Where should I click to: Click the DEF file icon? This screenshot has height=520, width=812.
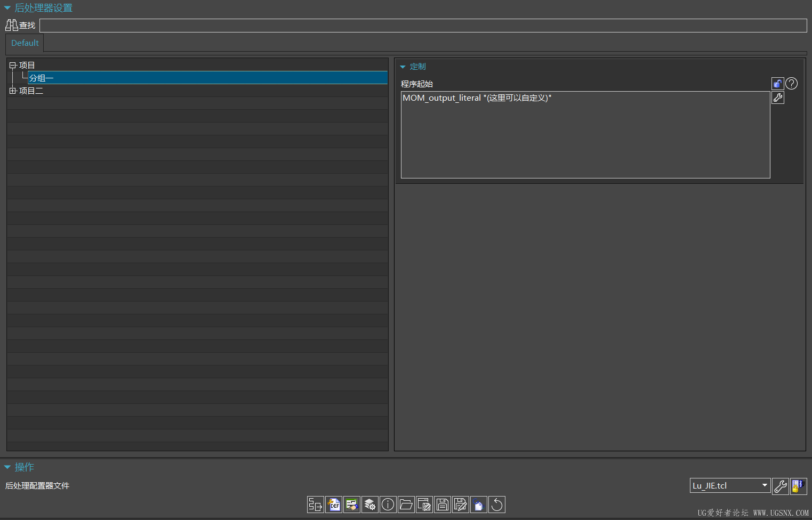(x=334, y=505)
